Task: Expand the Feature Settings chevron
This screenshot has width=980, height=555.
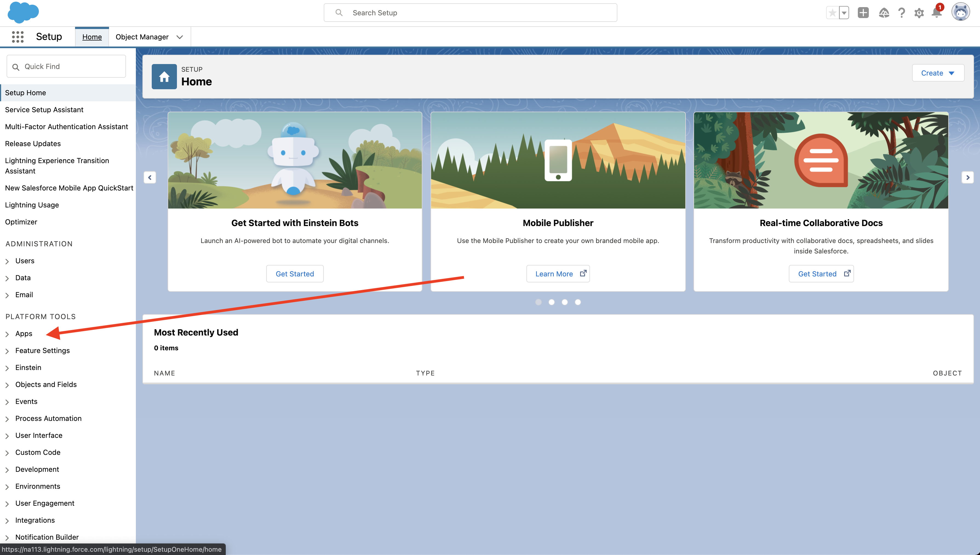Action: pos(7,351)
